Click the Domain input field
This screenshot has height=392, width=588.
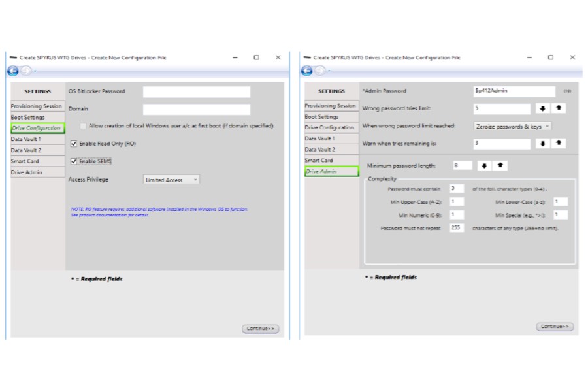[x=197, y=109]
